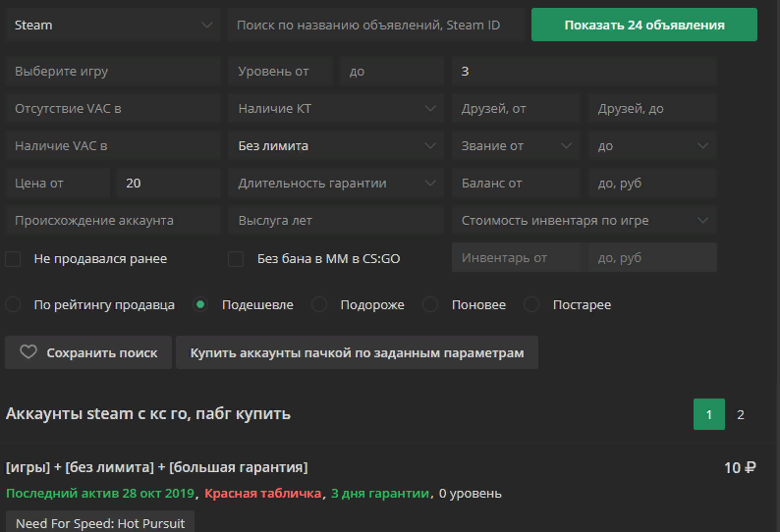Click the Инвентарь от field
The height and width of the screenshot is (532, 780).
click(516, 257)
